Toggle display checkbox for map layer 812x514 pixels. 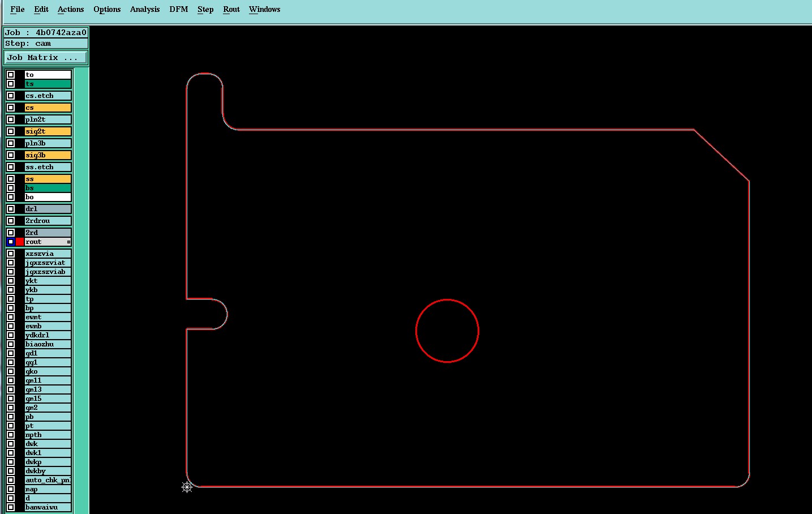[x=11, y=489]
